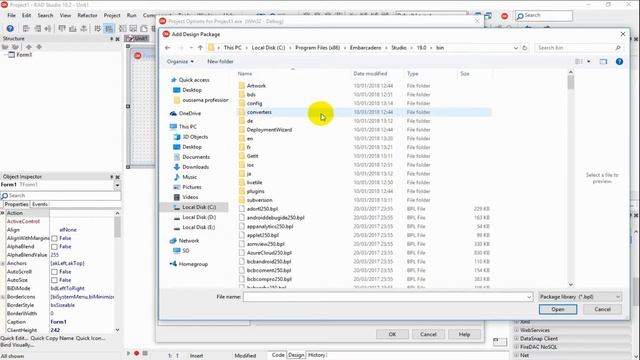Image resolution: width=640 pixels, height=360 pixels.
Task: Select OneDrive in the navigation pane
Action: click(190, 113)
